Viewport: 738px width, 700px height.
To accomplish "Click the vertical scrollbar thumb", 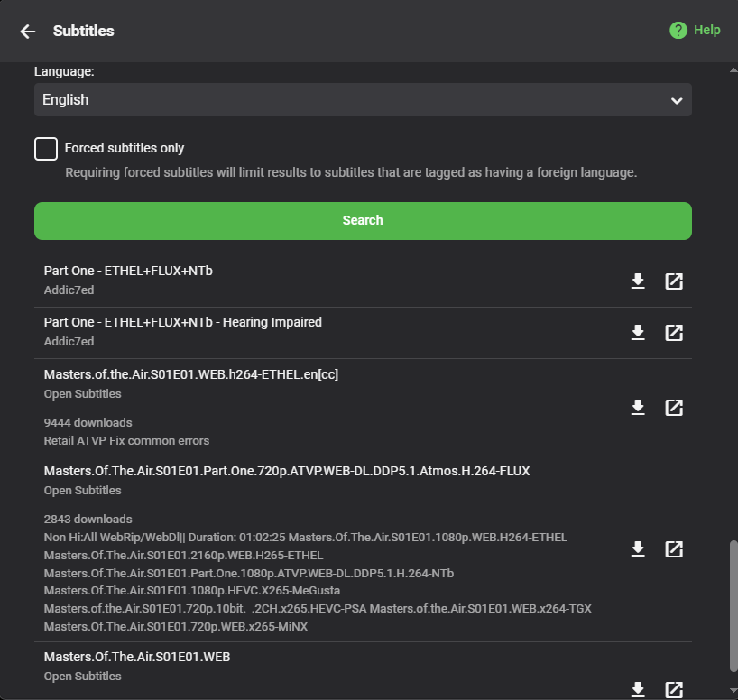I will 733,604.
